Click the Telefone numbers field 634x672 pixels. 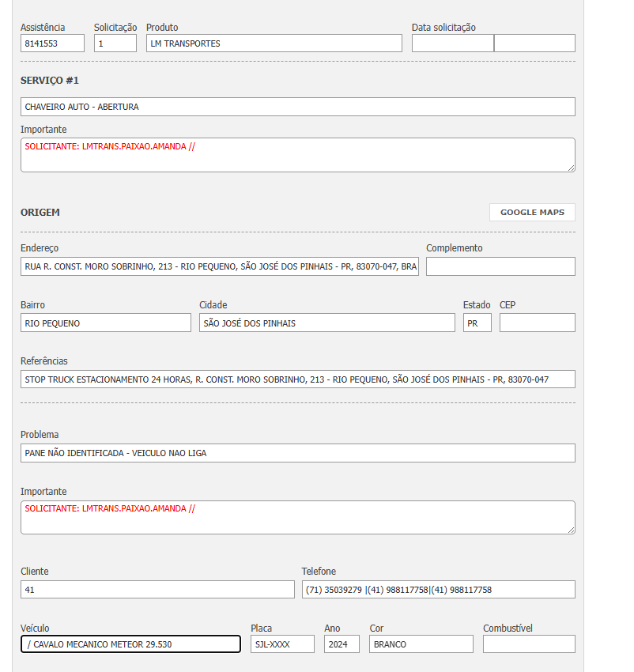click(438, 590)
